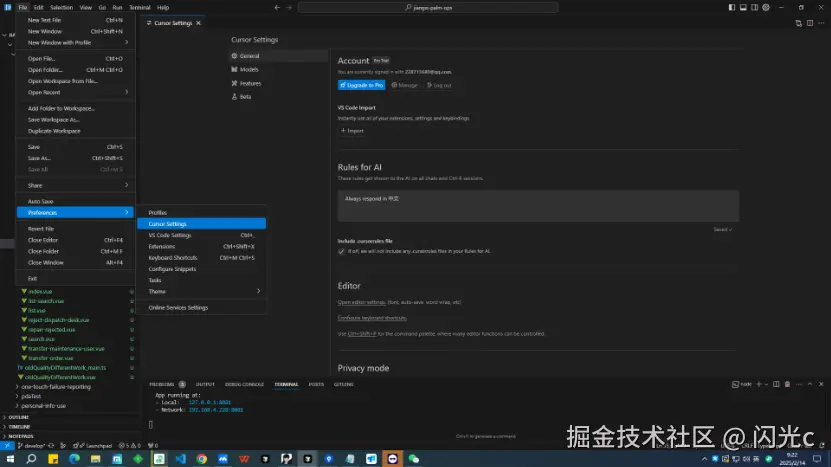Switch to the PORTS panel tab

[x=316, y=384]
